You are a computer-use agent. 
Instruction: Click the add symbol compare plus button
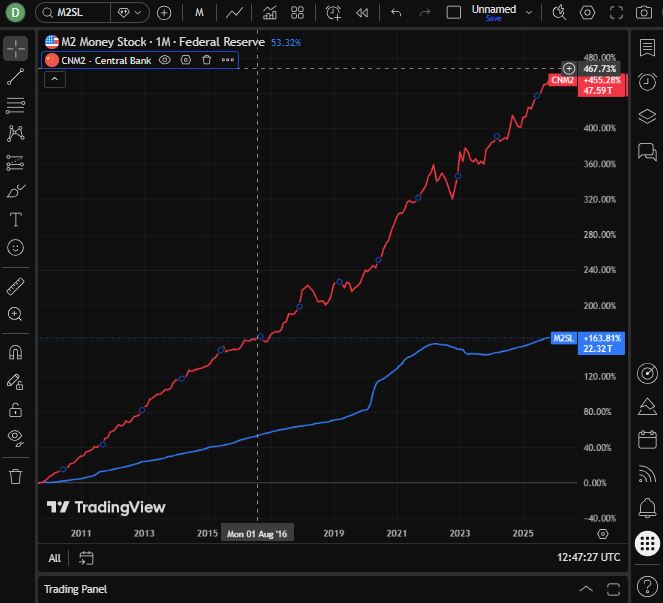coord(164,13)
